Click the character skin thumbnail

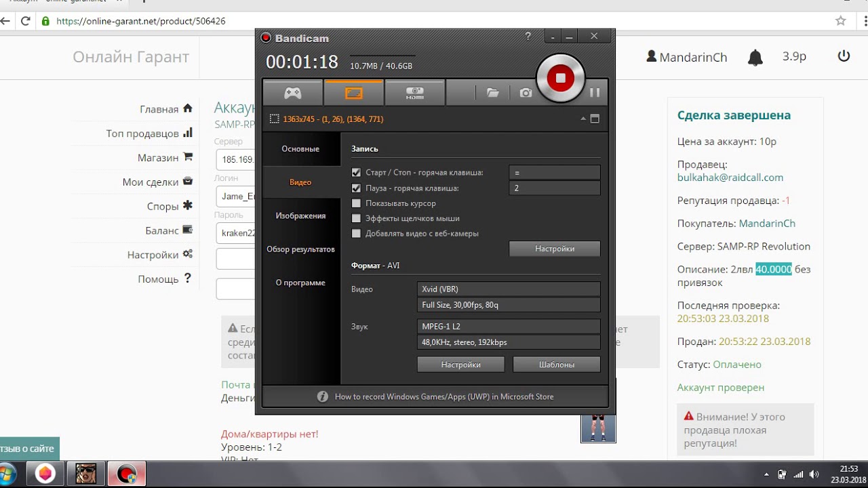click(598, 428)
